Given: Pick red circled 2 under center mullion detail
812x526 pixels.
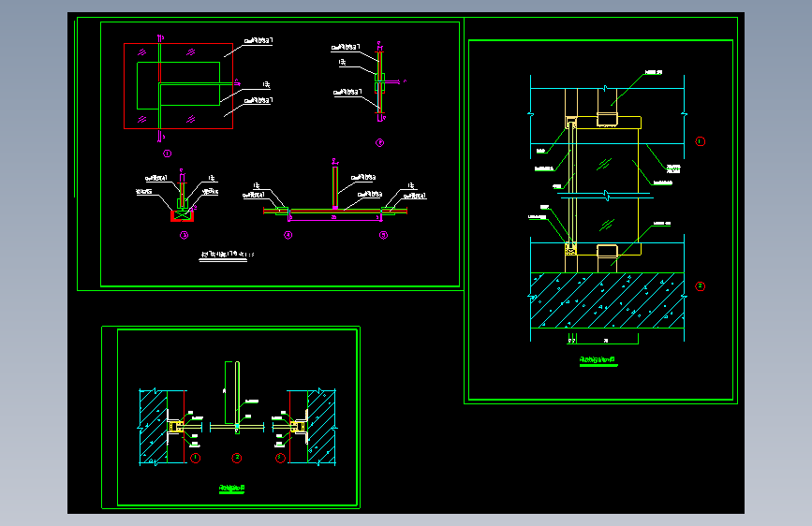Looking at the screenshot, I should (x=237, y=459).
